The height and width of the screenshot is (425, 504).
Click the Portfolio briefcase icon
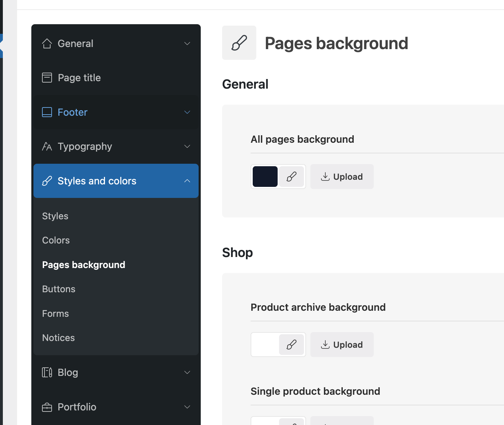tap(47, 407)
